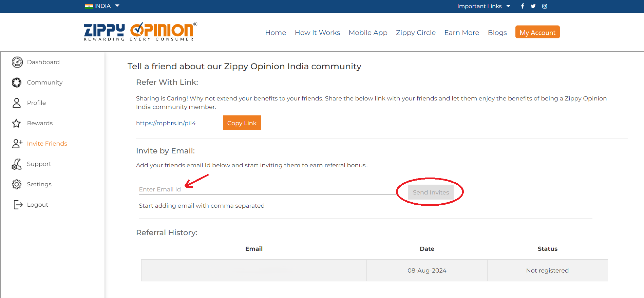Open the Facebook page icon
The height and width of the screenshot is (298, 644).
coord(523,6)
